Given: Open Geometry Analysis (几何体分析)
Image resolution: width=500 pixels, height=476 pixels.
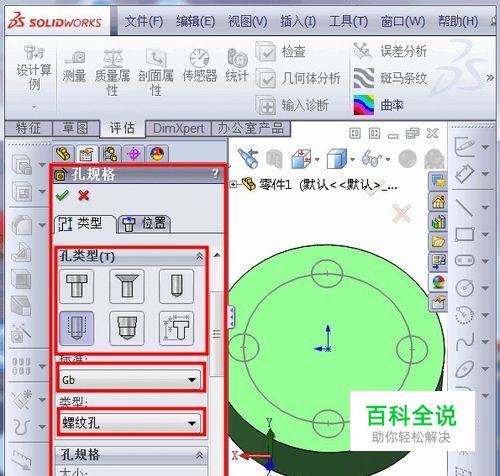Looking at the screenshot, I should tap(298, 78).
